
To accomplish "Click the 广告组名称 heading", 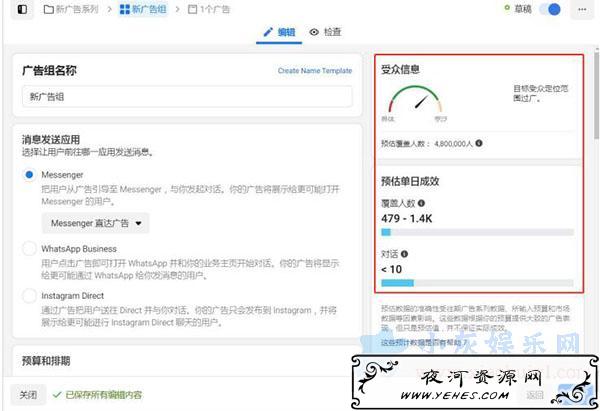I will coord(49,70).
